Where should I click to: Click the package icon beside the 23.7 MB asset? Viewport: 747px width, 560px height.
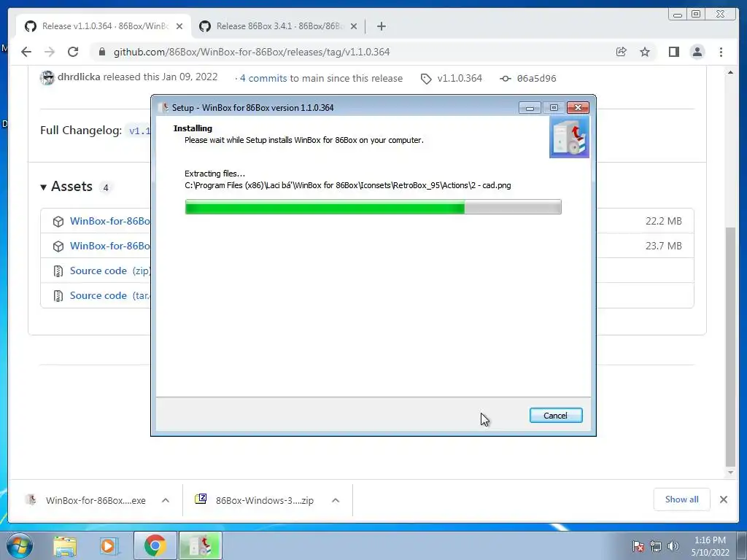[x=58, y=246]
